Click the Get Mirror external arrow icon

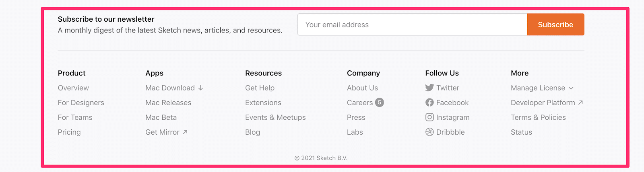click(x=185, y=132)
